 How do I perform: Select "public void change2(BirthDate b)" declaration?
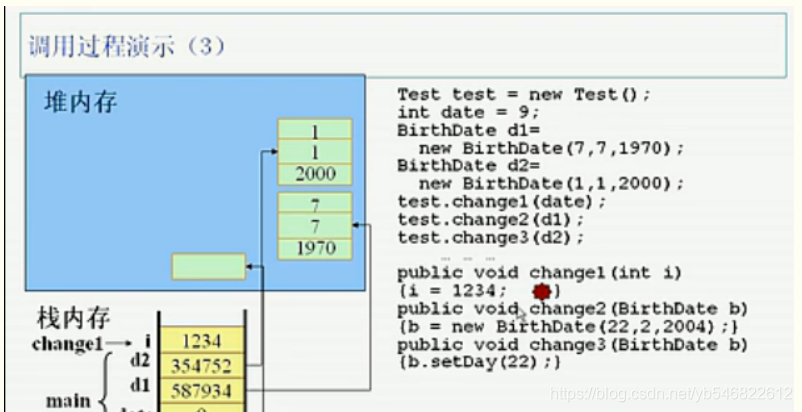[572, 309]
